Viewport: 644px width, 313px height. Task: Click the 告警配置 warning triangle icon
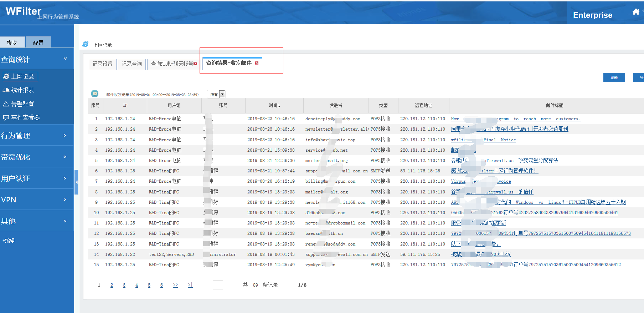6,104
